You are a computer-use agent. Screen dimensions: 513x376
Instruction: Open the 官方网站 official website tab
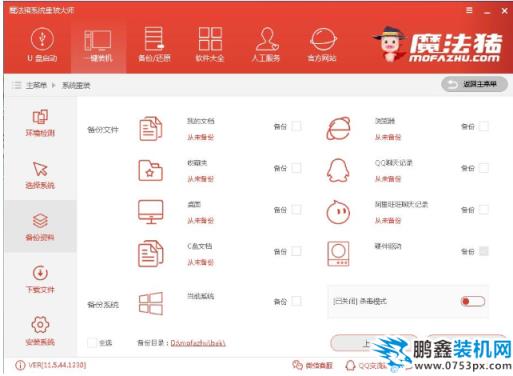click(322, 45)
